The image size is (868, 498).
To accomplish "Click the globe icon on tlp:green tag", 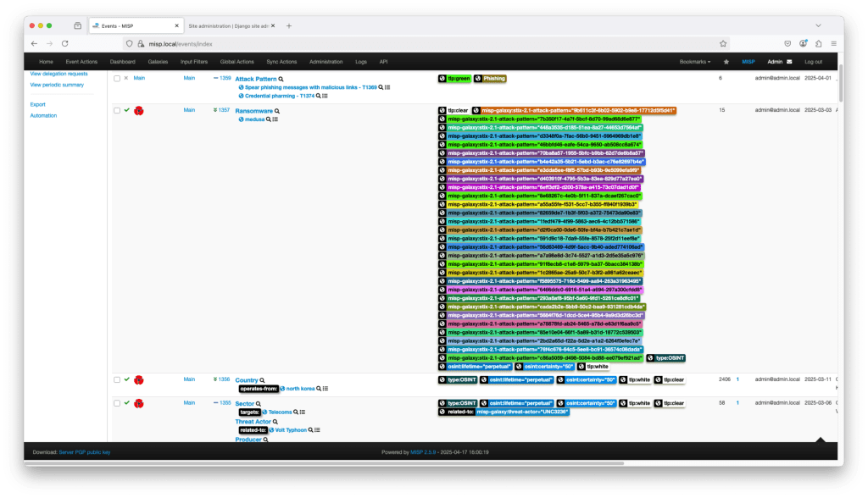I will (442, 79).
